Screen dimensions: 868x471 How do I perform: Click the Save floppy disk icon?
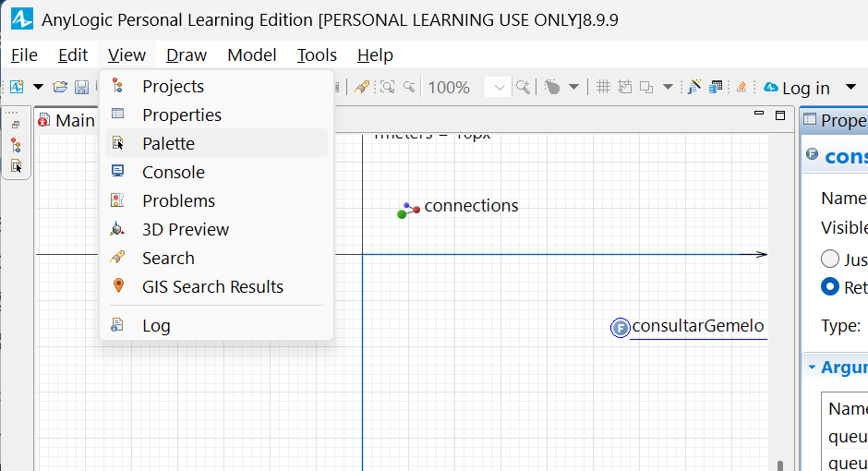[x=82, y=87]
